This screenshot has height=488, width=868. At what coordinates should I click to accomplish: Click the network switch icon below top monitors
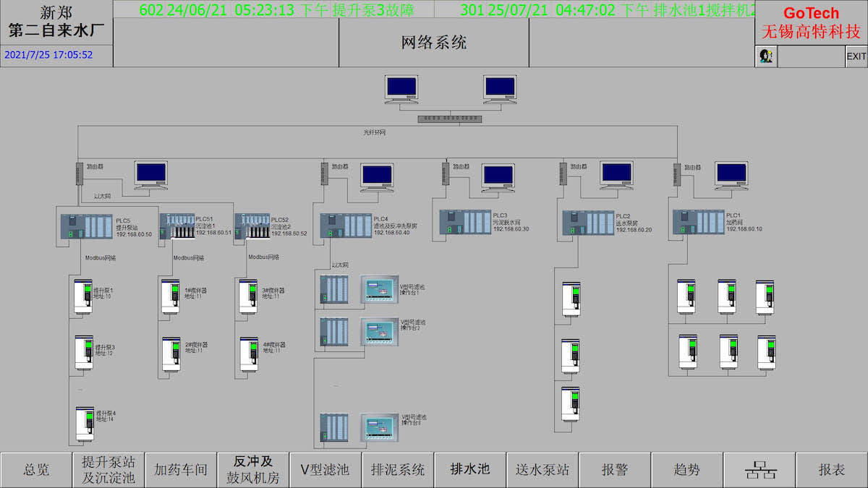(x=449, y=118)
